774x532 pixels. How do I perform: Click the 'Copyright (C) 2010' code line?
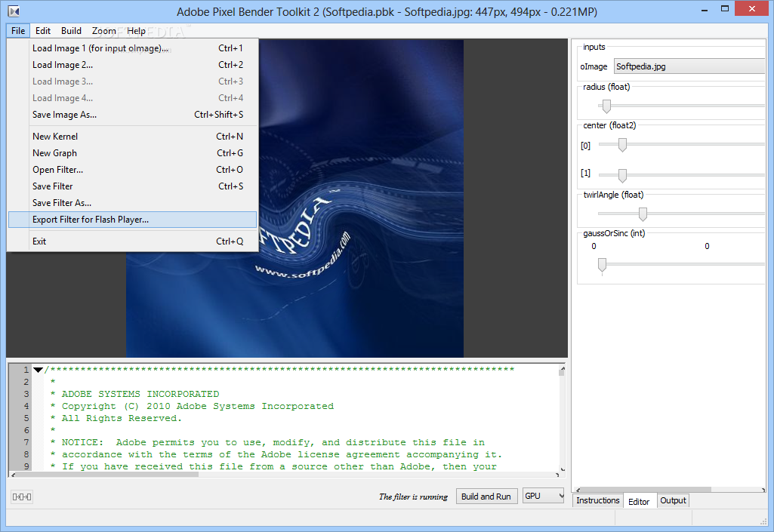[x=197, y=406]
